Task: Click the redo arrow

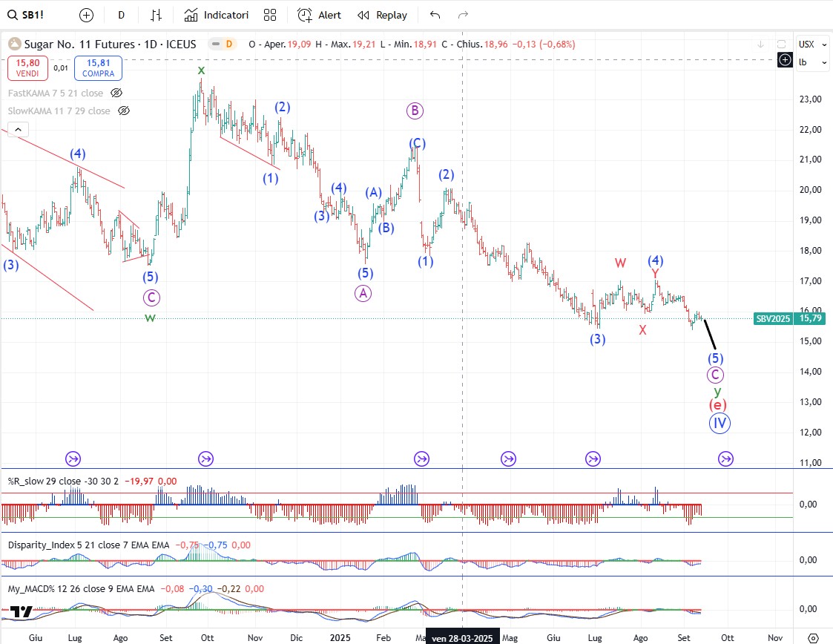Action: click(x=463, y=15)
